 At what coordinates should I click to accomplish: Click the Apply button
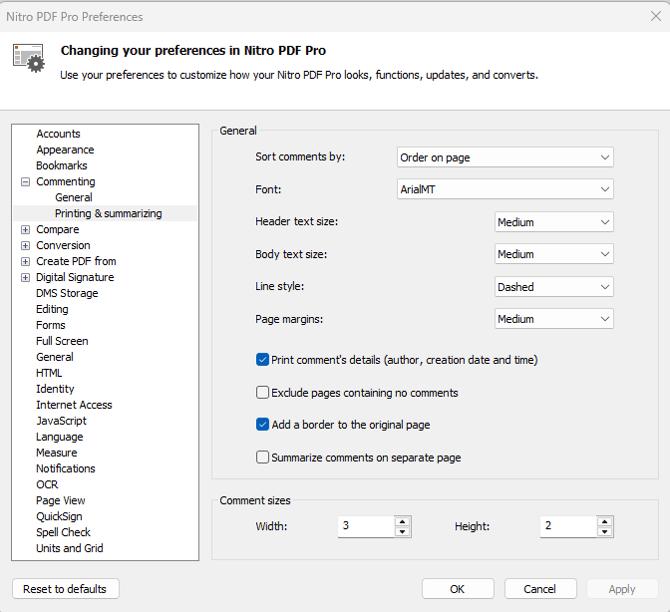(x=622, y=589)
